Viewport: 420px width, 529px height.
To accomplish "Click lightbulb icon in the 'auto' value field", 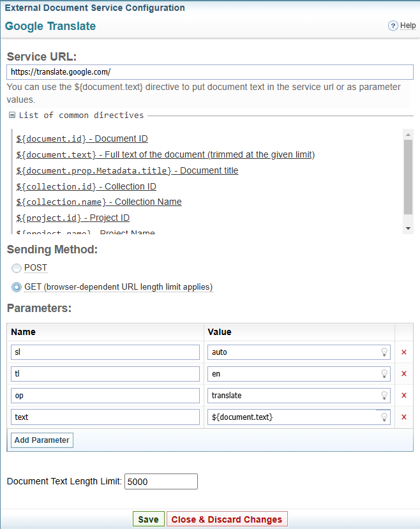I will click(384, 352).
